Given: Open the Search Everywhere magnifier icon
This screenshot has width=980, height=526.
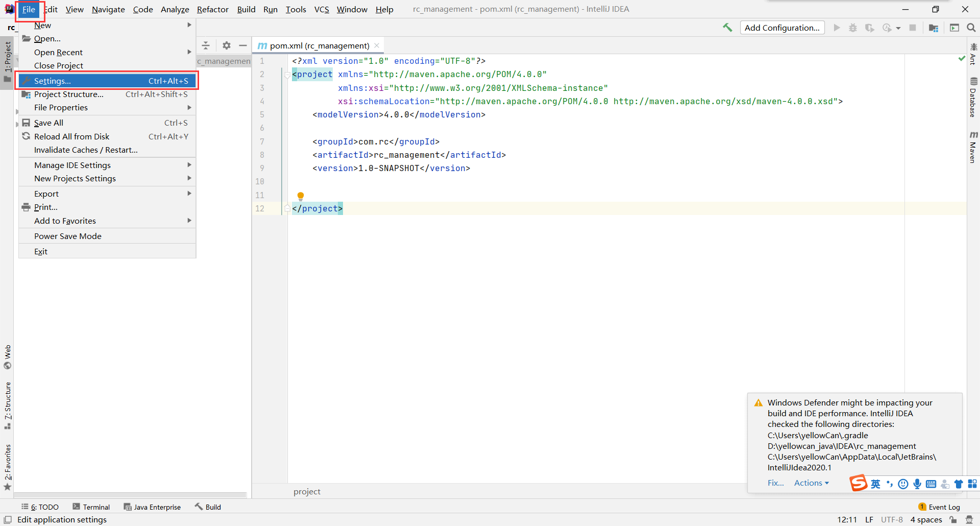Looking at the screenshot, I should coord(971,28).
